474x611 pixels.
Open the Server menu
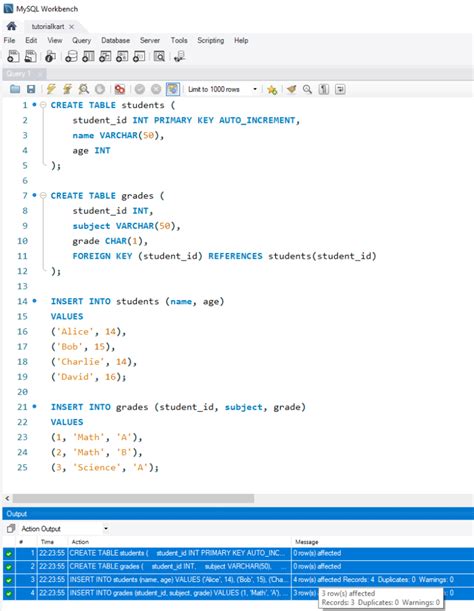150,40
